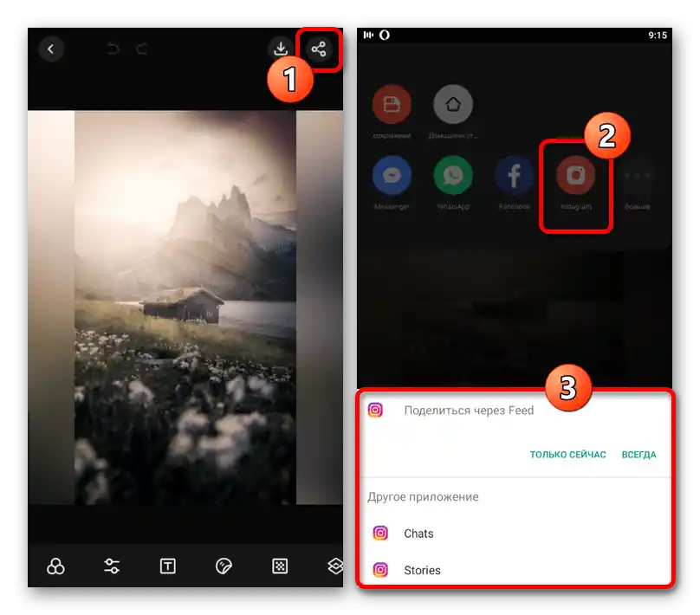Undo the last edit

click(113, 49)
